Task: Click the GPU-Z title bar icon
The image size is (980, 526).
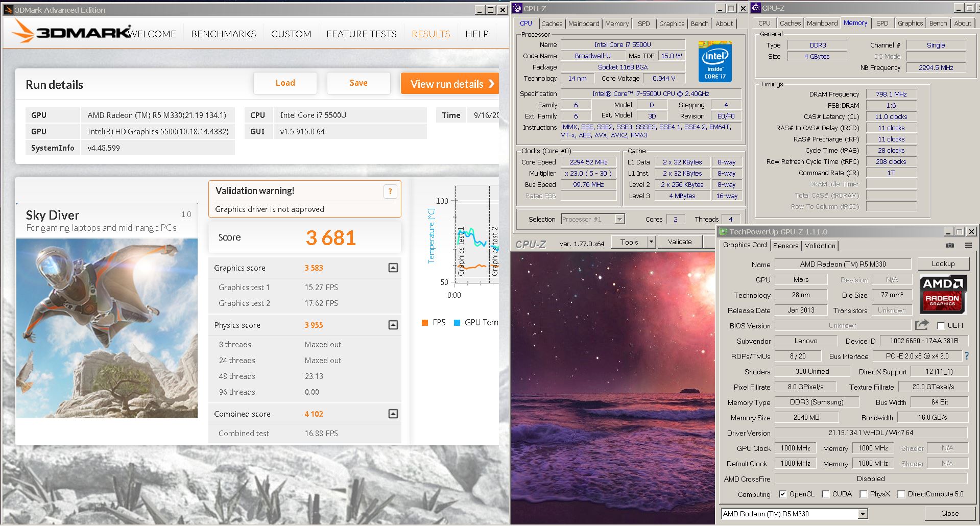Action: coord(723,231)
